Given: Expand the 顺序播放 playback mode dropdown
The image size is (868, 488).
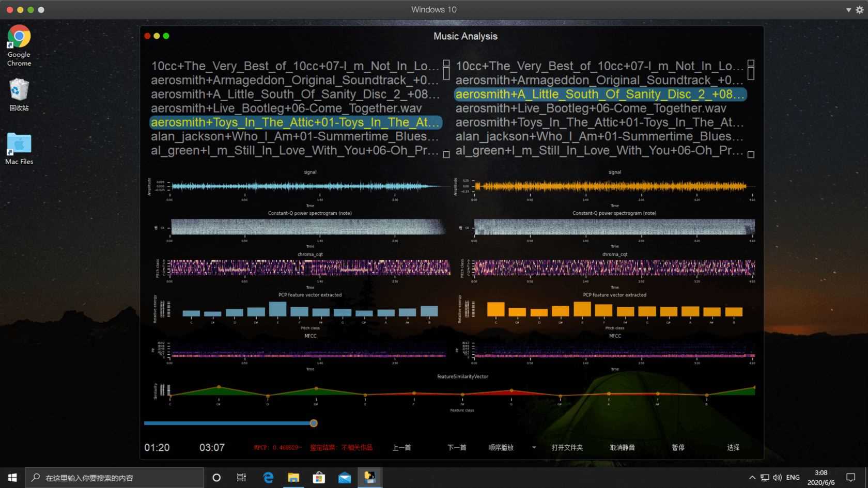Looking at the screenshot, I should tap(534, 448).
